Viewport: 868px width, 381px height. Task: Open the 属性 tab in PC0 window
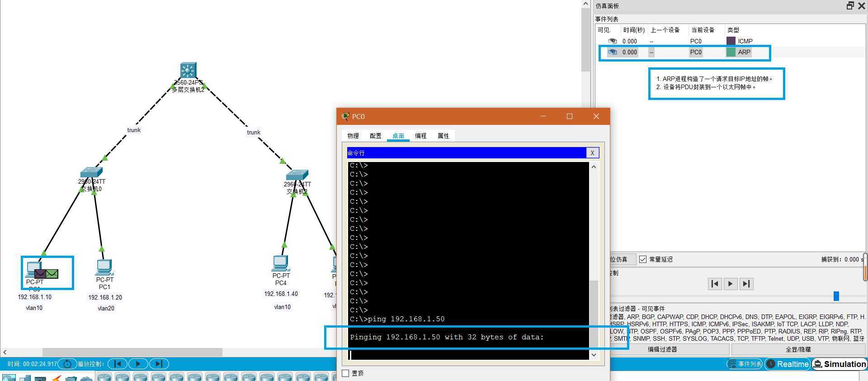coord(443,136)
